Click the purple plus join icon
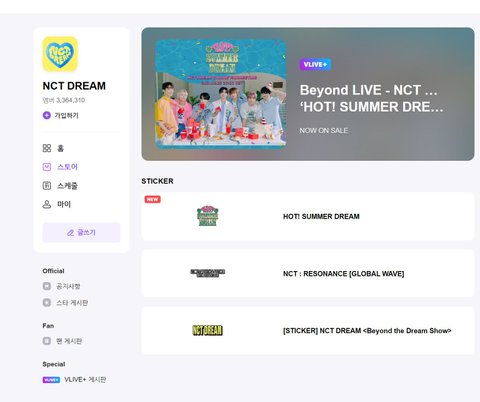The height and width of the screenshot is (402, 480). (47, 115)
